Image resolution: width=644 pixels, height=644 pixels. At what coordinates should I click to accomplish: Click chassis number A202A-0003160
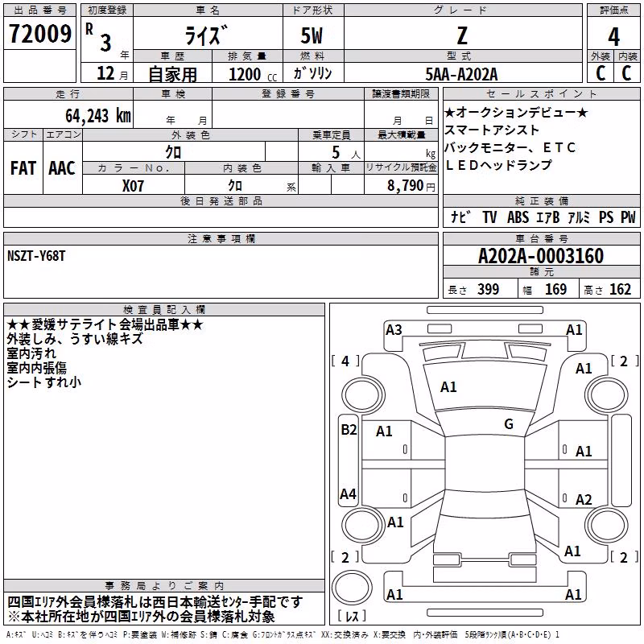[x=541, y=256]
